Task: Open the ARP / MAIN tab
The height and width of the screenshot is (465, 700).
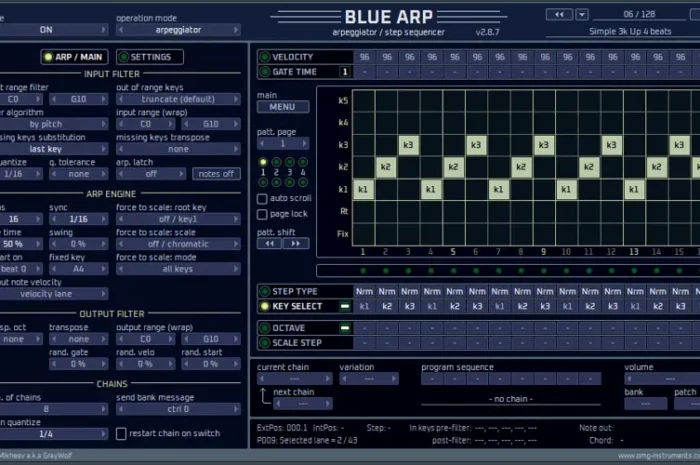Action: tap(75, 57)
